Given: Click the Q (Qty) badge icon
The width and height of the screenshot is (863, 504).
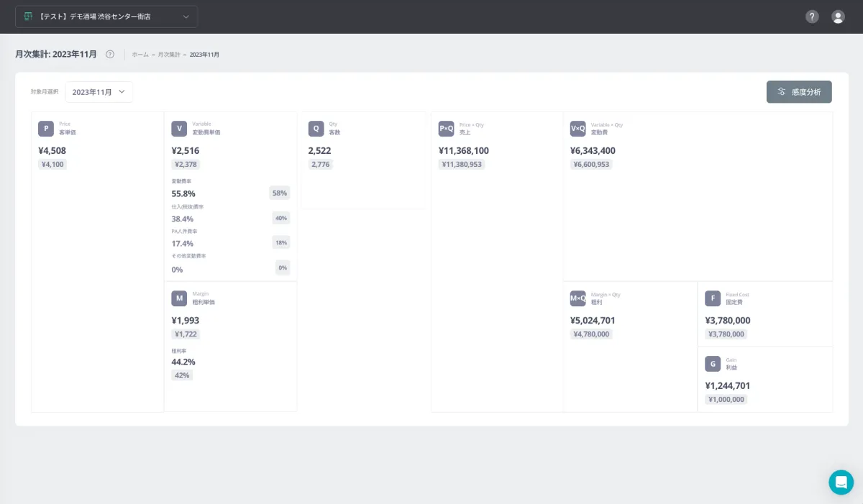Looking at the screenshot, I should (316, 129).
